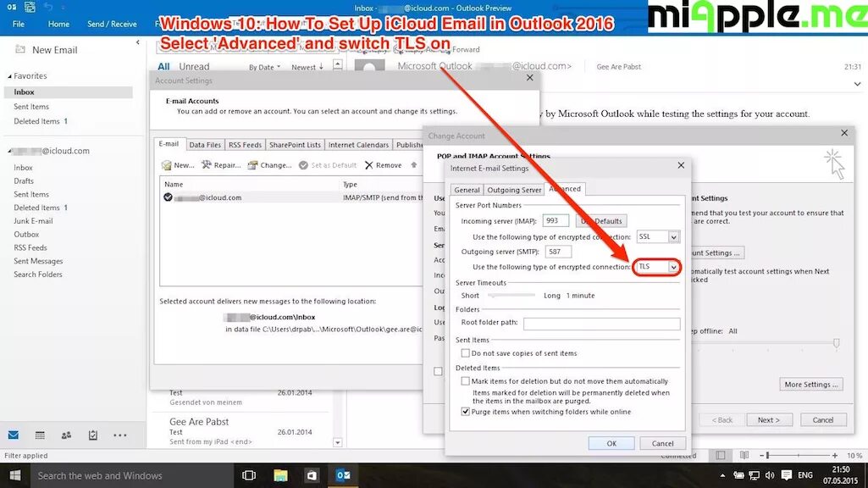
Task: Open 'By Date' sort dropdown
Action: pos(264,67)
